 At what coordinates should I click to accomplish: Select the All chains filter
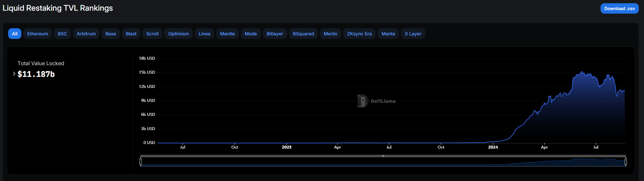[x=15, y=34]
